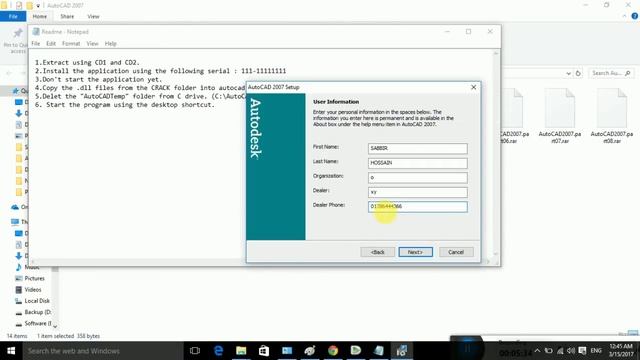
Task: Refresh the Explorer folder view
Action: [x=578, y=73]
